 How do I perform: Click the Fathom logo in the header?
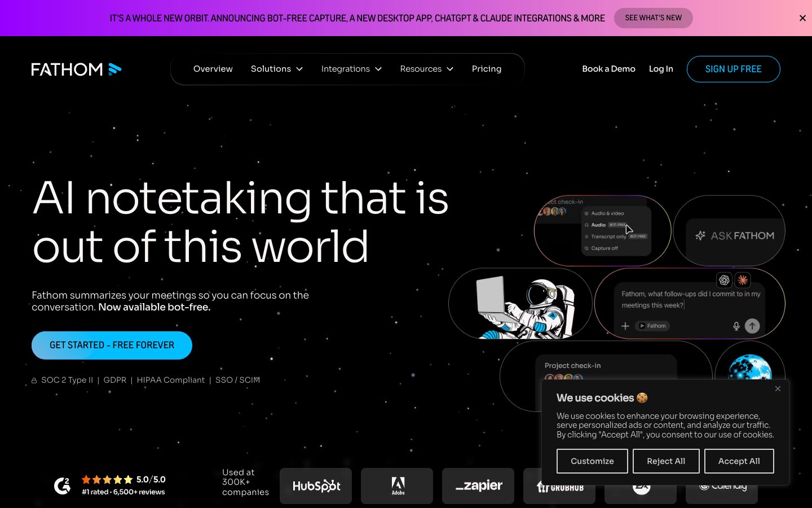click(x=76, y=69)
